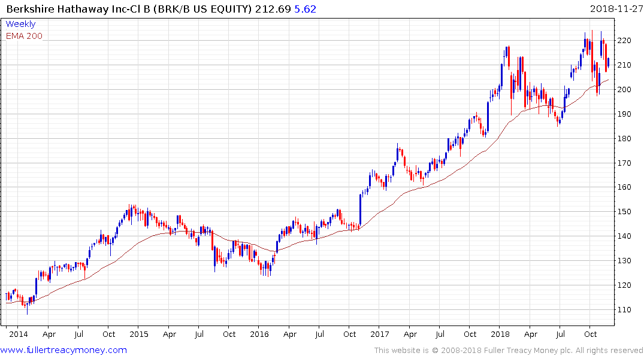This screenshot has height=359, width=644.
Task: Select the 180 price axis label
Action: point(624,139)
